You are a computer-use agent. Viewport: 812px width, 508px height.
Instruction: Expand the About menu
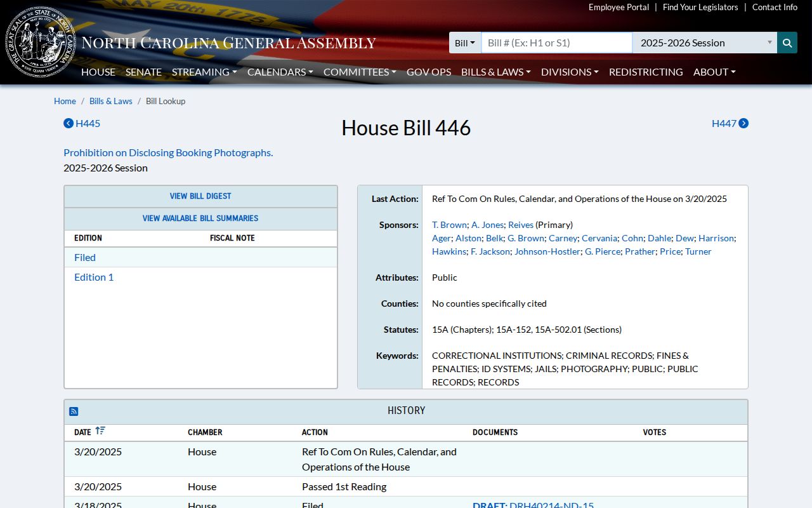[x=714, y=72]
